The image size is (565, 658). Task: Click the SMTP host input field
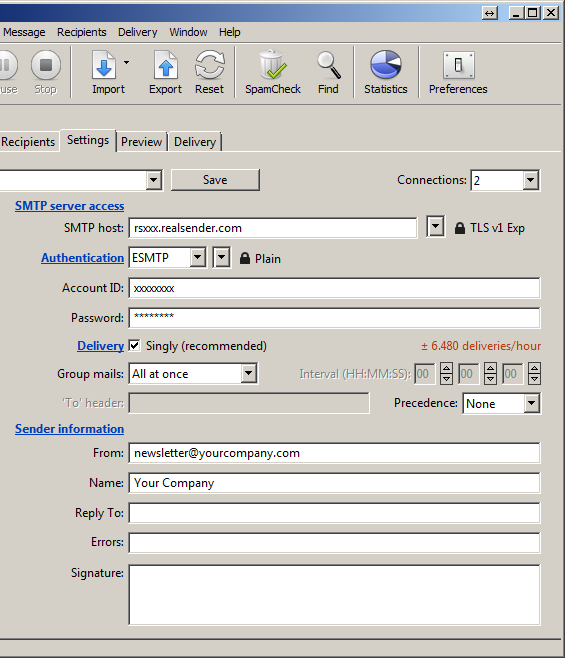[273, 227]
